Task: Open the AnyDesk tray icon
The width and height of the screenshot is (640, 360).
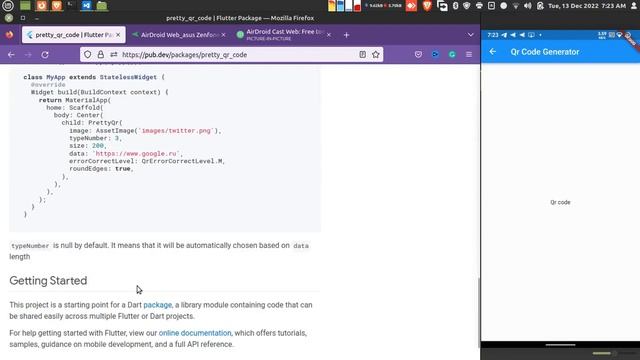Action: (x=411, y=6)
